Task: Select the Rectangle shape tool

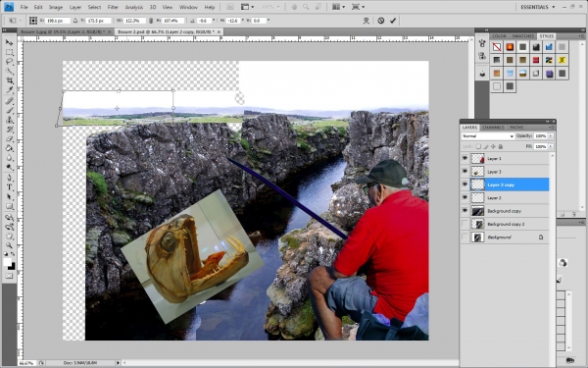Action: click(9, 206)
